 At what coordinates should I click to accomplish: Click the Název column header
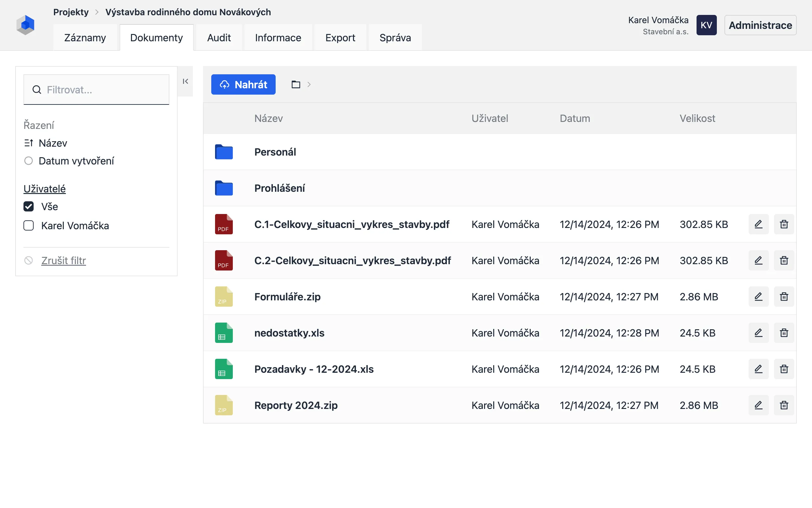(x=268, y=118)
